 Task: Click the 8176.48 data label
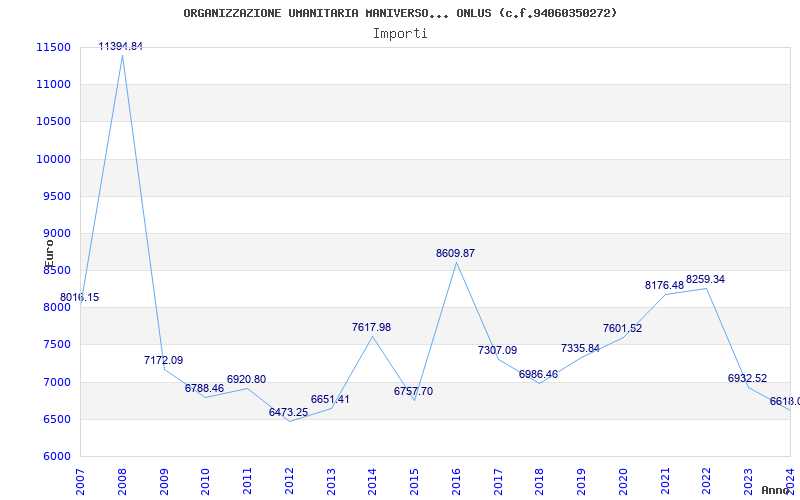[x=664, y=286]
